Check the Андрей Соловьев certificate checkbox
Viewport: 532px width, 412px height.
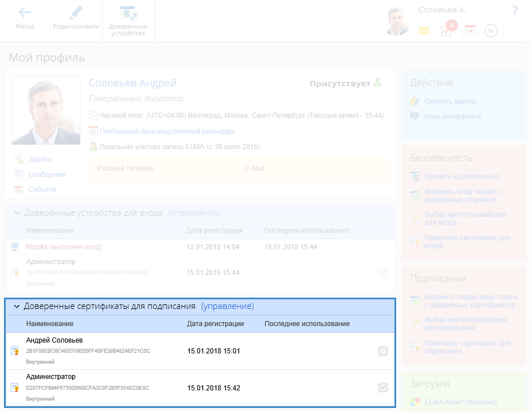click(383, 351)
